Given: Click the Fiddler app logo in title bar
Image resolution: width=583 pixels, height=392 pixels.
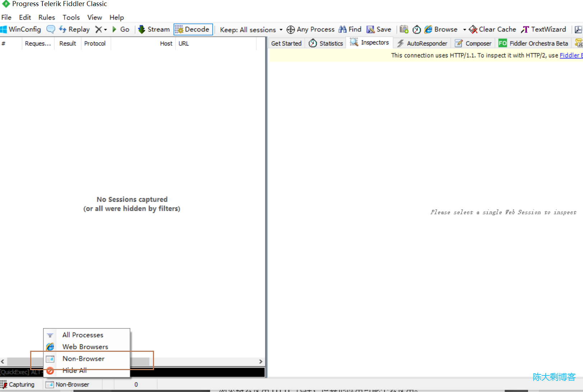Looking at the screenshot, I should click(x=6, y=4).
